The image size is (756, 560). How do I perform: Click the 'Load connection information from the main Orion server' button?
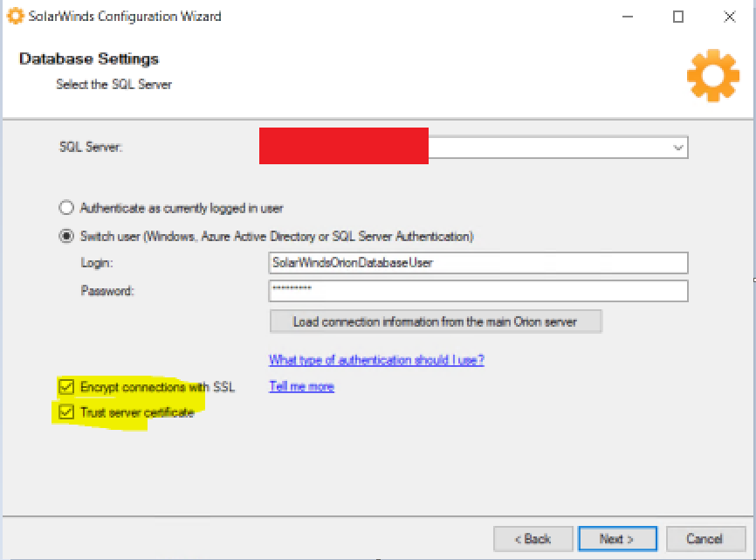coord(436,321)
